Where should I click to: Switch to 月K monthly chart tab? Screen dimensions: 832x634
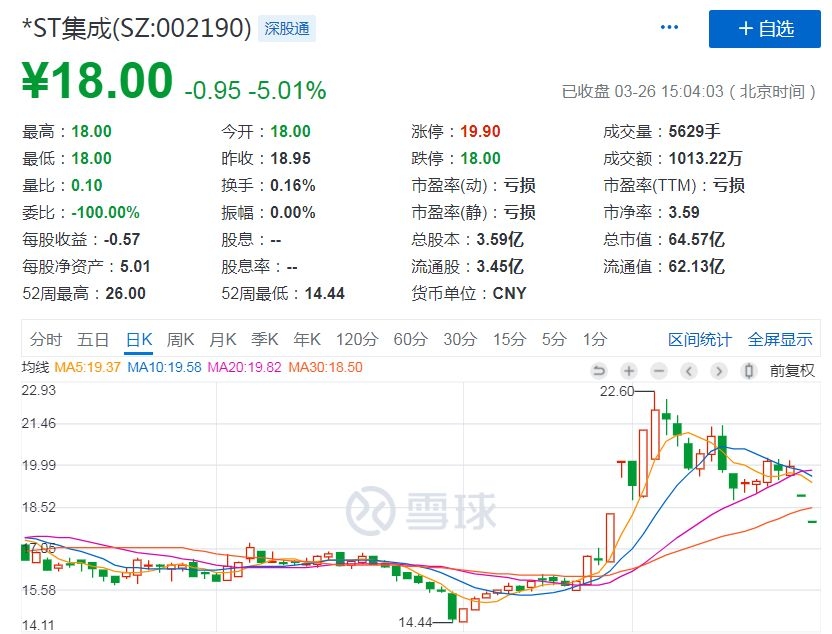coord(223,339)
